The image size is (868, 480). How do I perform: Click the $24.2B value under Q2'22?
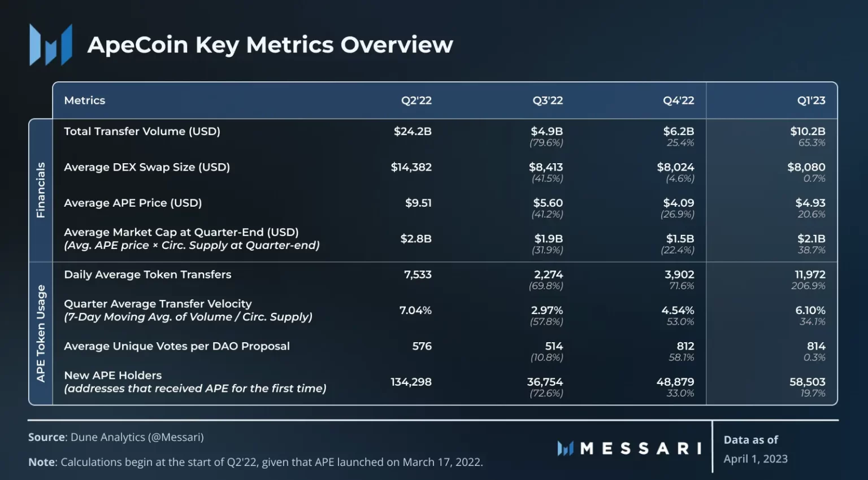(413, 131)
